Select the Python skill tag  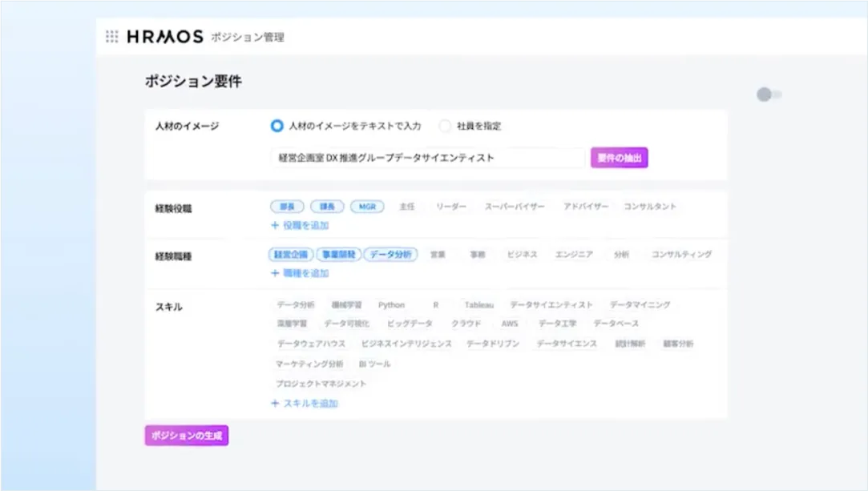pos(391,304)
